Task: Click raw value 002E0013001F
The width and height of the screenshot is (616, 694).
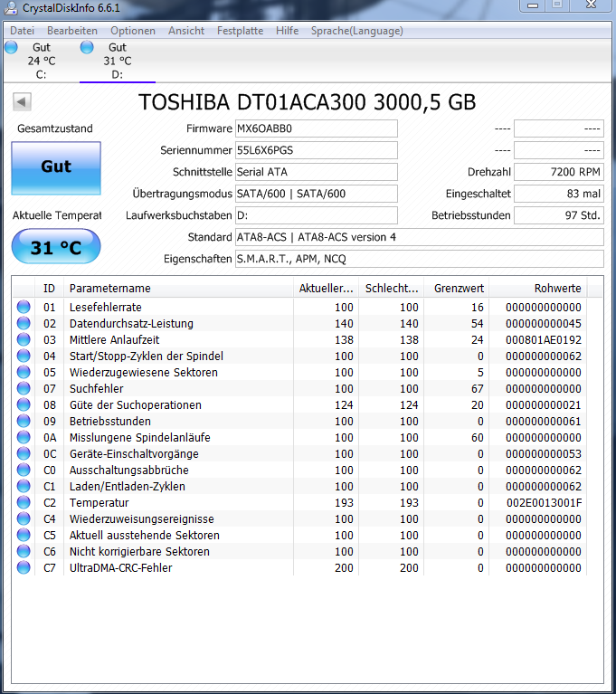Action: click(544, 503)
